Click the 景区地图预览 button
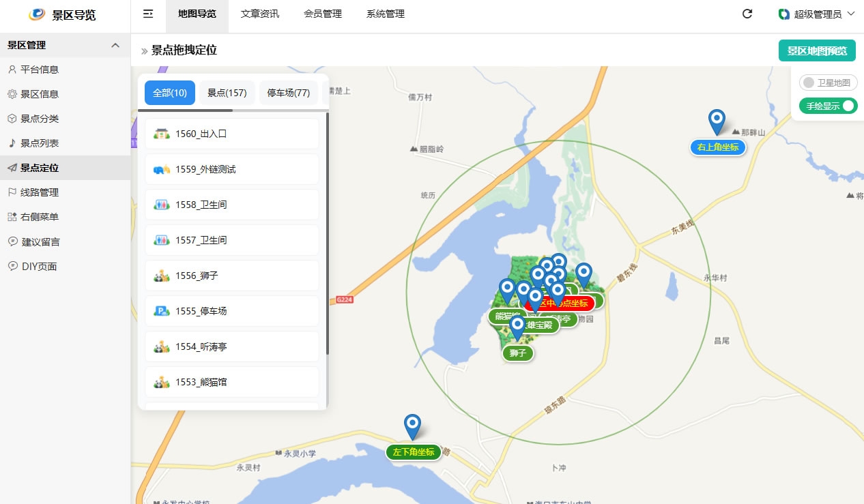The image size is (864, 504). point(817,50)
